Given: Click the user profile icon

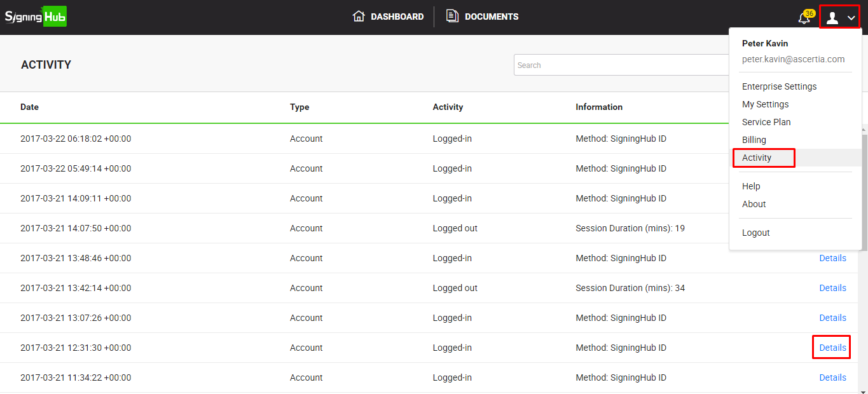Looking at the screenshot, I should pyautogui.click(x=832, y=18).
